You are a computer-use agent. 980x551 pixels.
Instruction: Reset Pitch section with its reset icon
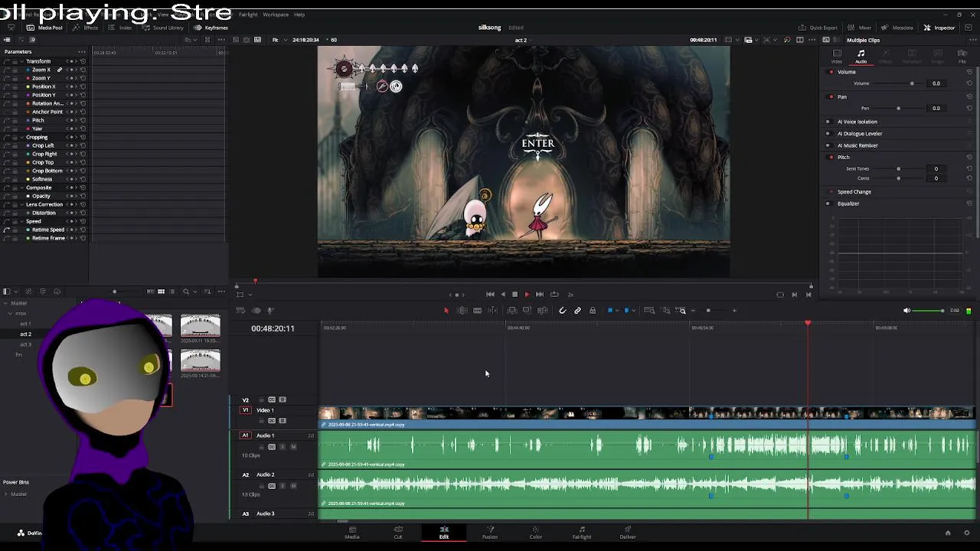click(x=969, y=157)
